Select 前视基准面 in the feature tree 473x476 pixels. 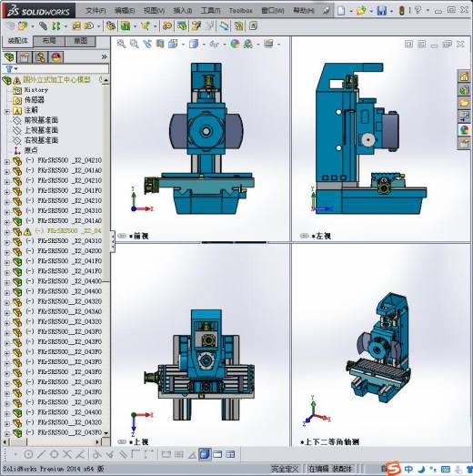coord(41,120)
